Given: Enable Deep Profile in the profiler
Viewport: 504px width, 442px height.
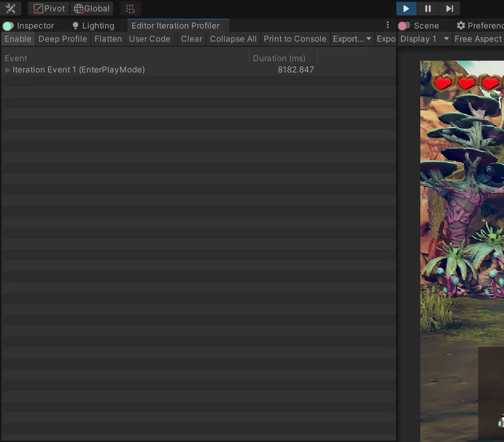Looking at the screenshot, I should coord(62,39).
